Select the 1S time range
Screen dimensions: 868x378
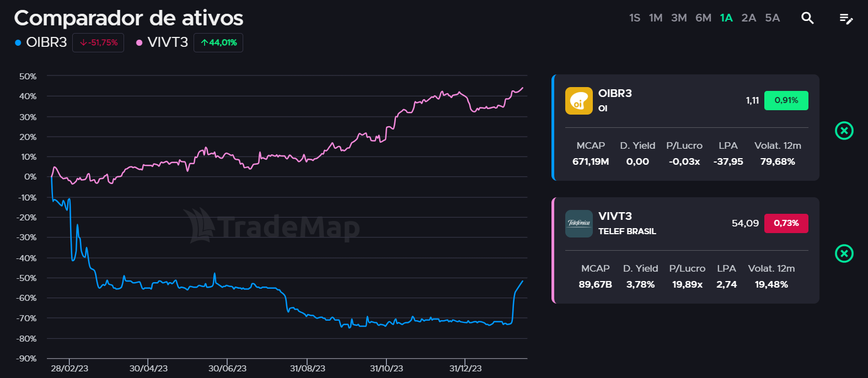[x=635, y=18]
